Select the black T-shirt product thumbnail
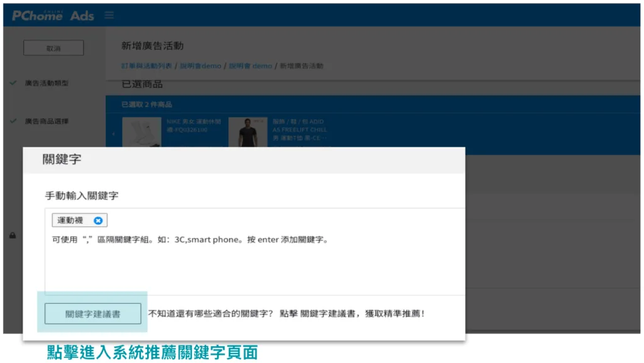644x363 pixels. 247,132
